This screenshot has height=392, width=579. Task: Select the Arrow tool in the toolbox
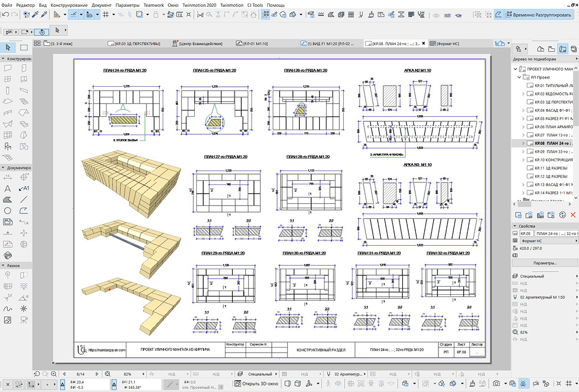(8, 47)
